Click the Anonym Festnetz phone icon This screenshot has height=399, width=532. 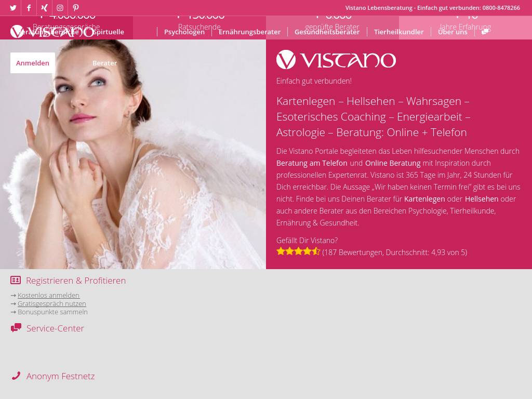[x=16, y=376]
